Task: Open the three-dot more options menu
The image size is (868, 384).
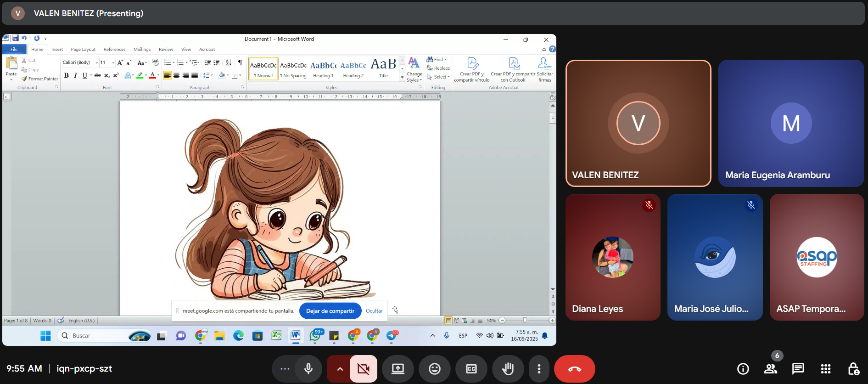Action: click(539, 369)
